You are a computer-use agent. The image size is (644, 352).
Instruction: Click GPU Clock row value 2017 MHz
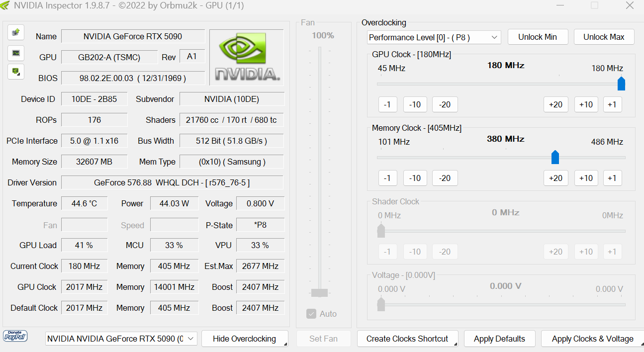click(84, 287)
